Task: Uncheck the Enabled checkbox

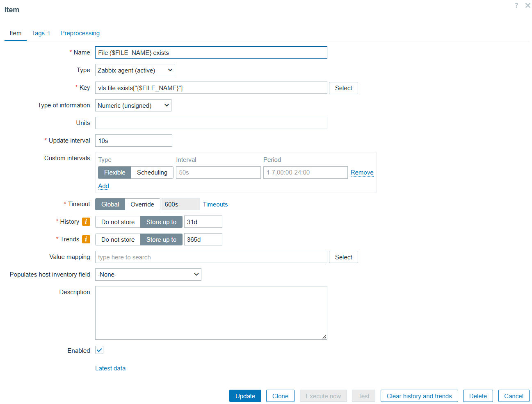Action: pos(99,350)
